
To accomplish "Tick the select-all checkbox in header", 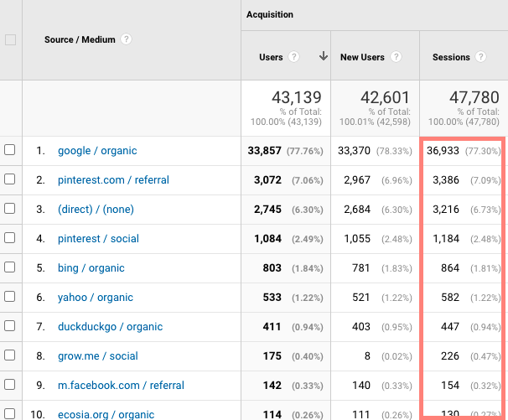I will click(x=10, y=40).
